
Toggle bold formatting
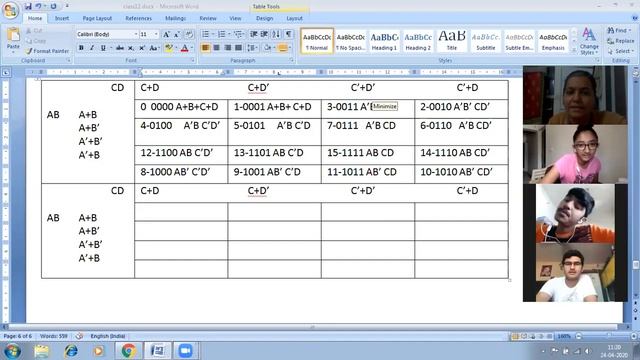coord(81,48)
